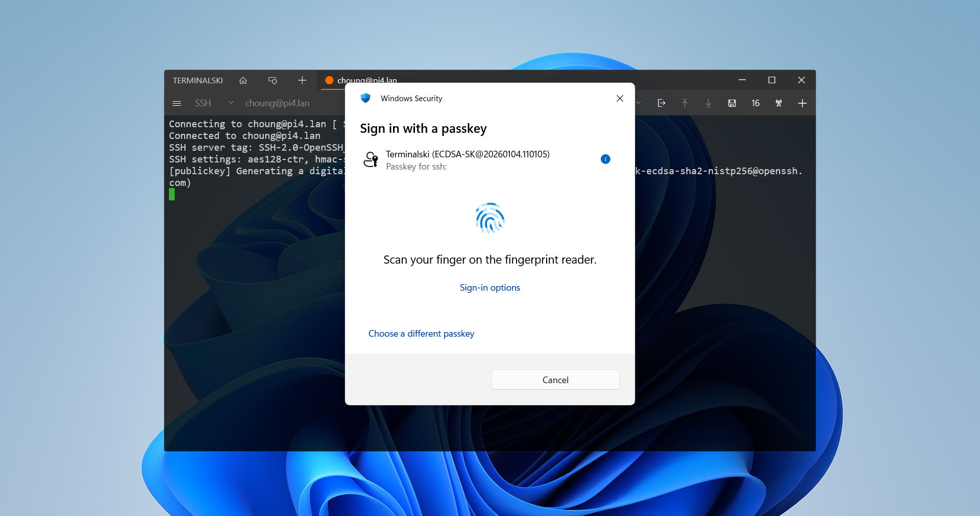This screenshot has height=516, width=980.
Task: Open Sign-in options link
Action: (489, 288)
